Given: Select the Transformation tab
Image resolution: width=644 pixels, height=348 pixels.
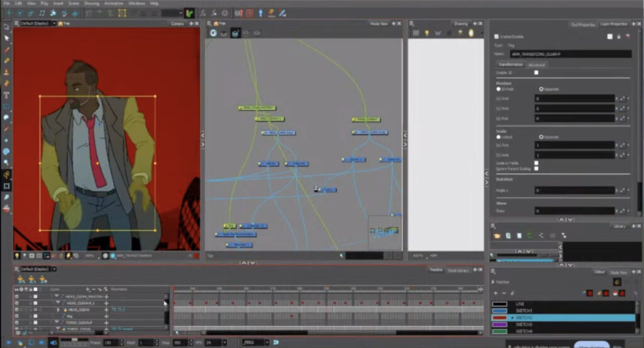Looking at the screenshot, I should click(510, 65).
